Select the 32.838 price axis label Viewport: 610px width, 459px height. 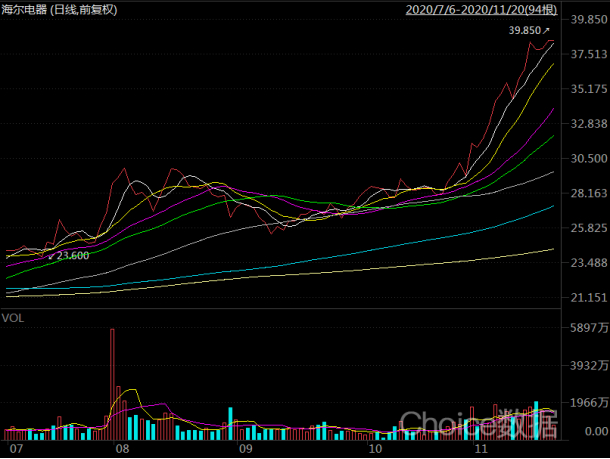[x=589, y=124]
